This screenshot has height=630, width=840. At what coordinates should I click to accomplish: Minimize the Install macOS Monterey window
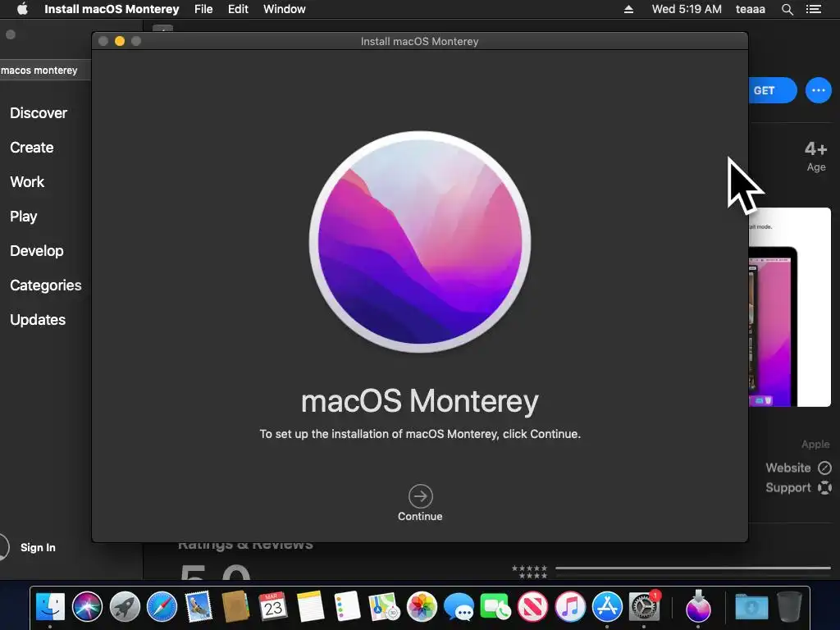click(x=120, y=41)
